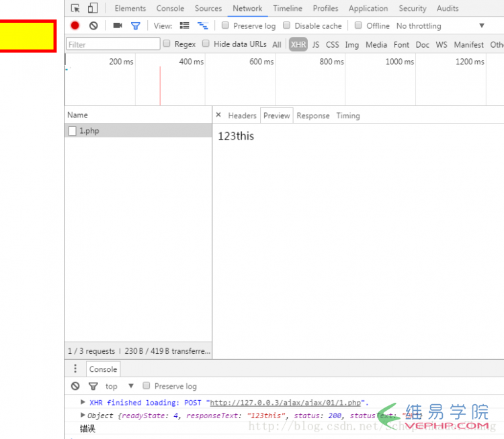The image size is (504, 439).
Task: Open console filter funnel icon
Action: tap(93, 386)
